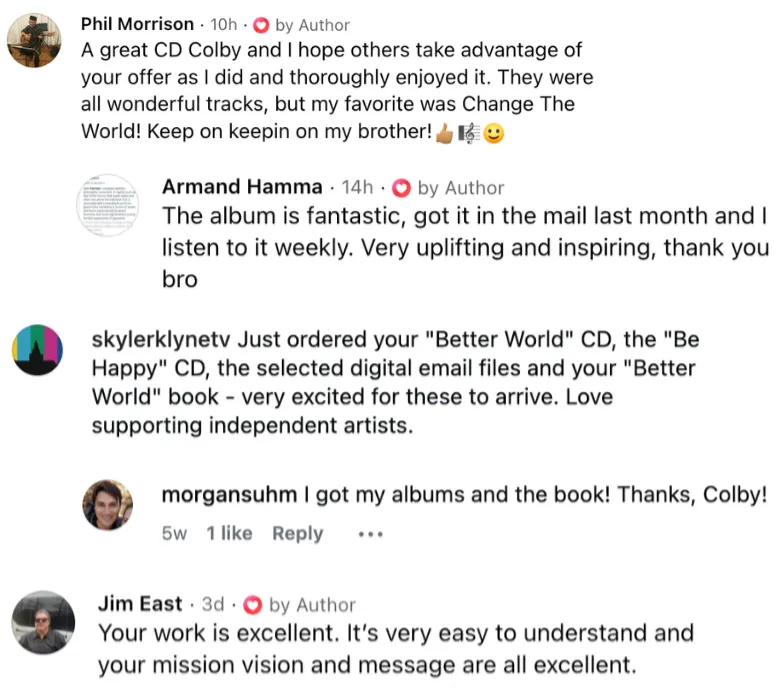
Task: Click heart icon beside Phil Morrison's comment
Action: click(261, 25)
